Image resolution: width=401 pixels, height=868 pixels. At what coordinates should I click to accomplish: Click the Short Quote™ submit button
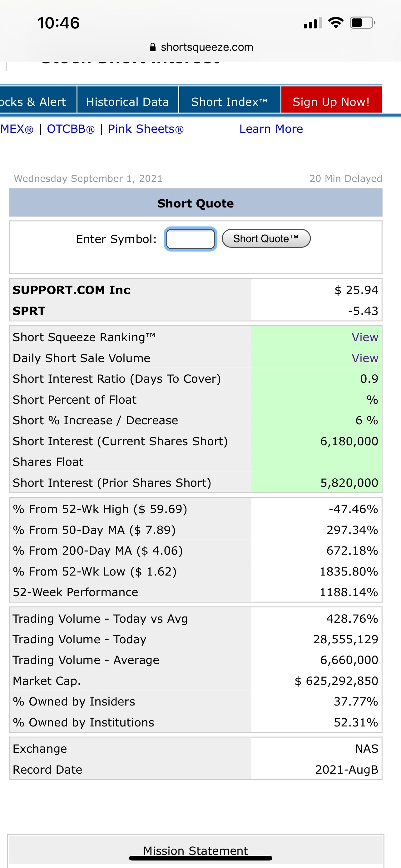click(266, 239)
